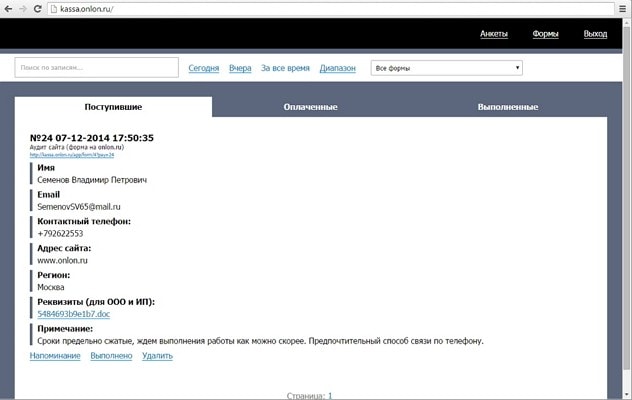Click the kassa.onlon.ru address bar
The height and width of the screenshot is (400, 632).
pos(331,9)
